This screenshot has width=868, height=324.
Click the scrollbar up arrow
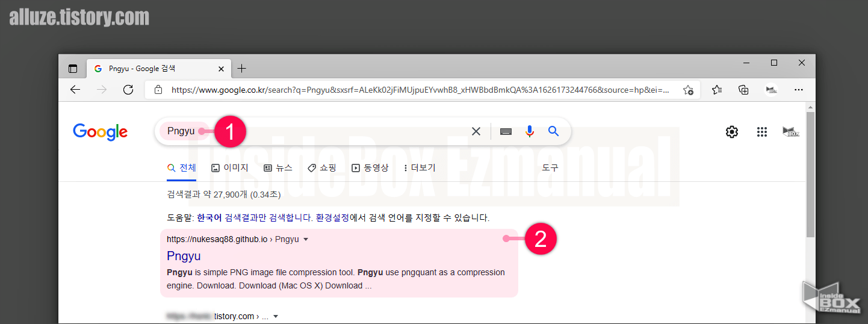point(811,107)
